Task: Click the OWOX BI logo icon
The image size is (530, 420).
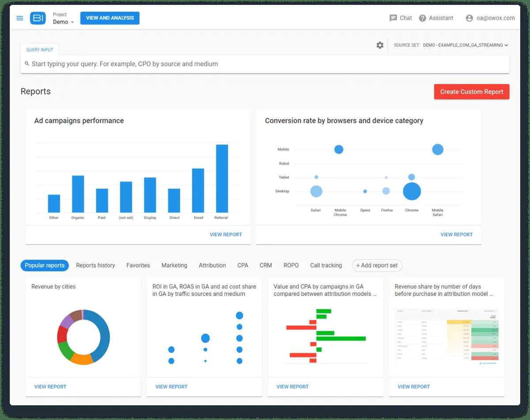Action: tap(38, 18)
